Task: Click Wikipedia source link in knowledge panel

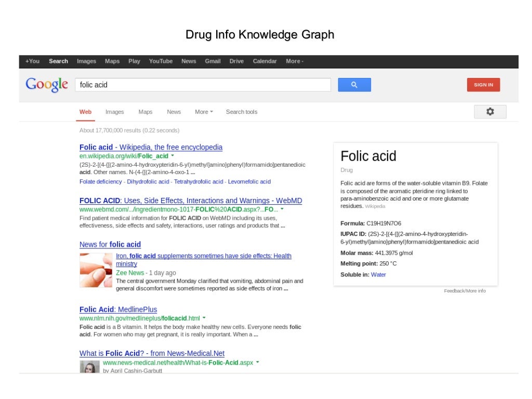Action: tap(375, 206)
